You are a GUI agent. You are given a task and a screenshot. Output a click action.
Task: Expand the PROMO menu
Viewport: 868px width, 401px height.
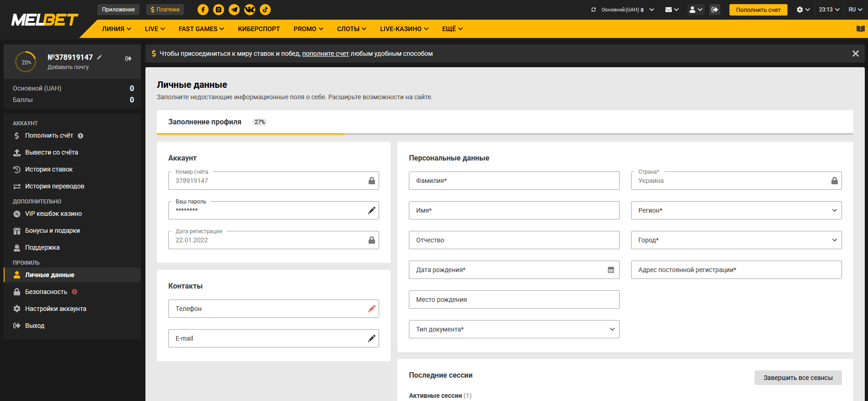[x=309, y=29]
